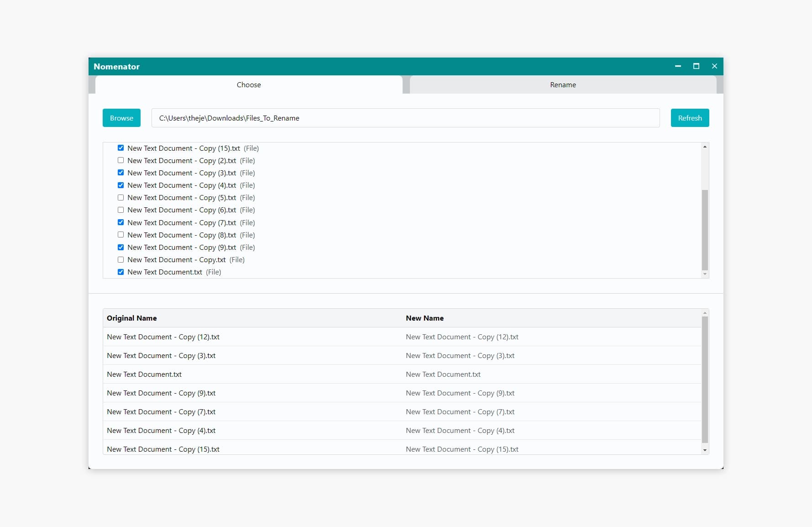812x527 pixels.
Task: Click the Nomenator window title
Action: [116, 66]
